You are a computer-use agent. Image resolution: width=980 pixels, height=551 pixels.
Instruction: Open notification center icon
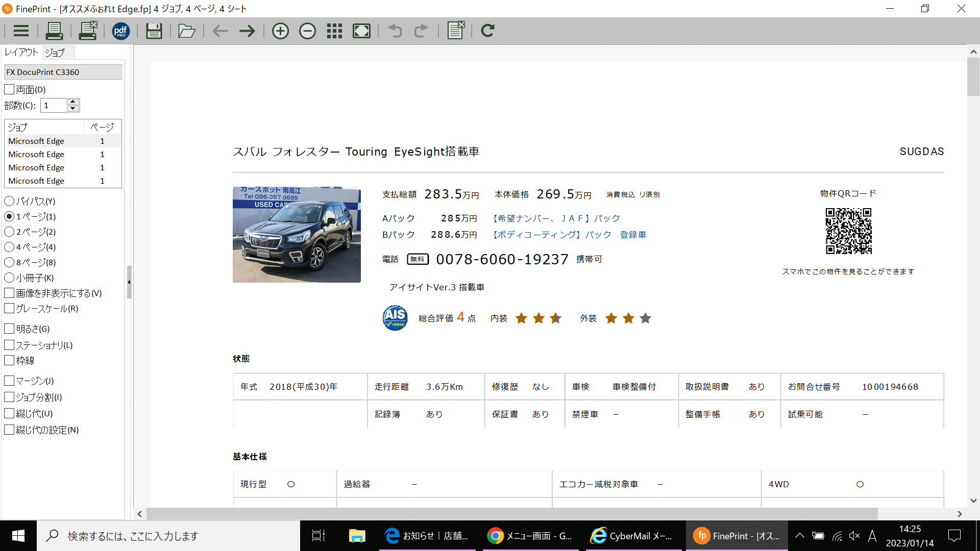[954, 536]
